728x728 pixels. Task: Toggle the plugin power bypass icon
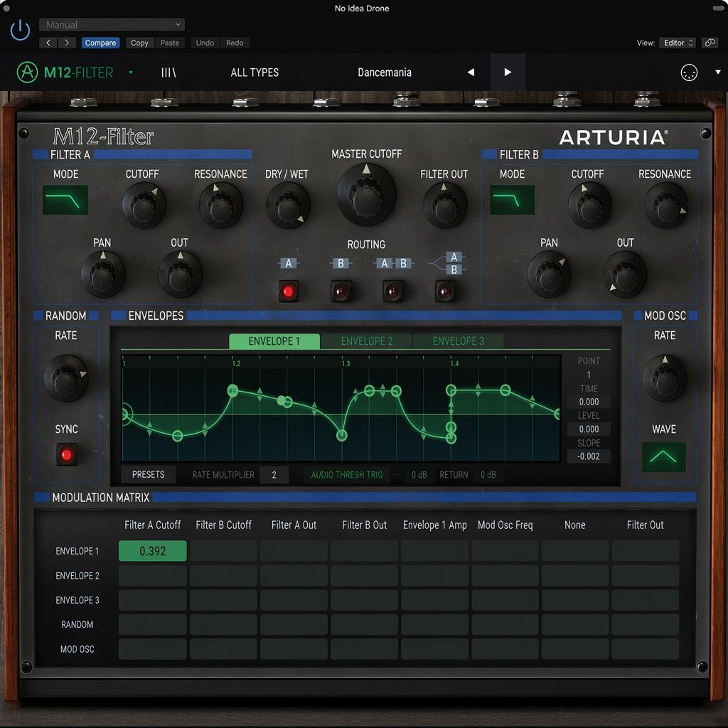point(20,30)
